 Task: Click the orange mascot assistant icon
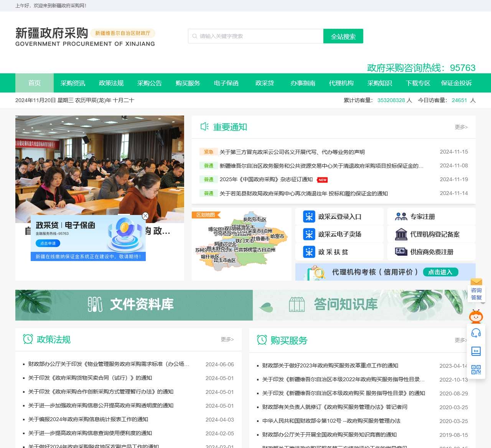click(x=476, y=316)
